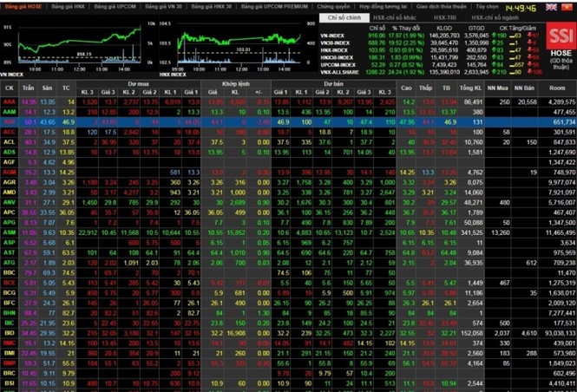Select stock symbol ANV
The image size is (577, 392).
[10, 202]
